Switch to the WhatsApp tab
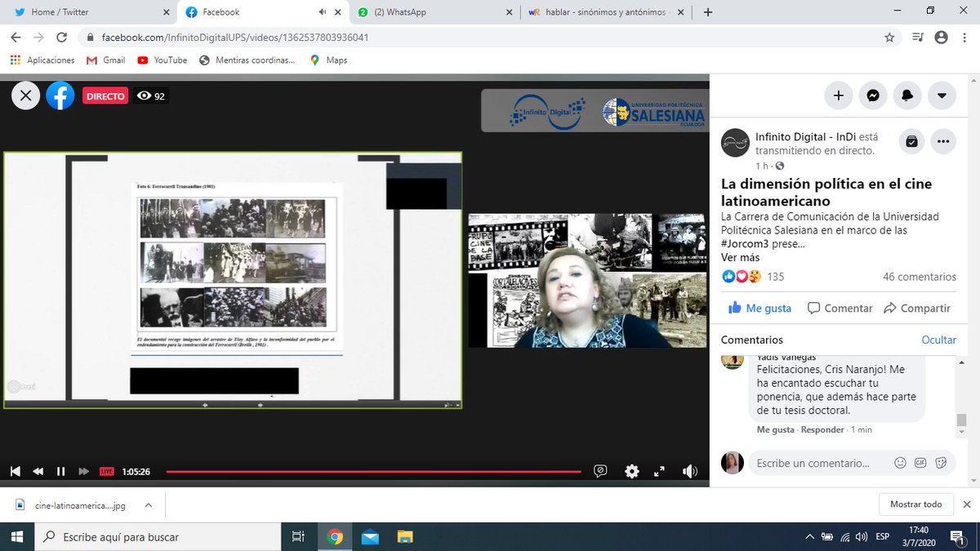This screenshot has height=551, width=980. [x=434, y=12]
